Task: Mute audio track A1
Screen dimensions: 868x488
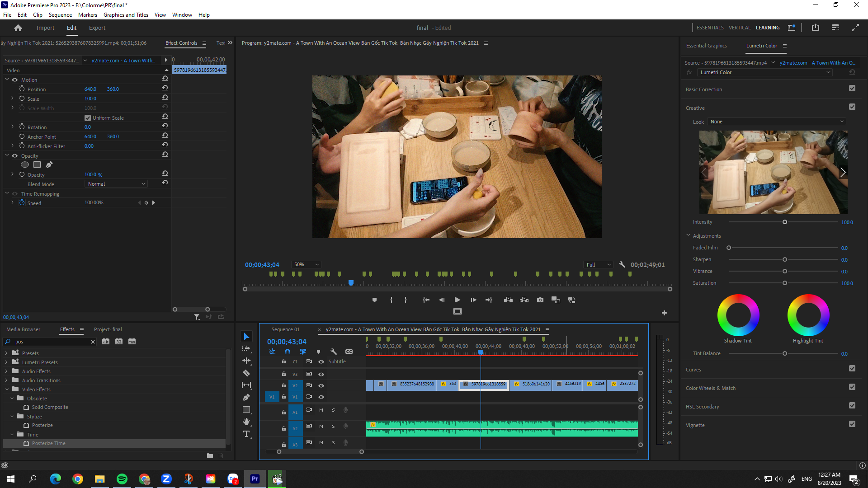Action: click(x=321, y=410)
